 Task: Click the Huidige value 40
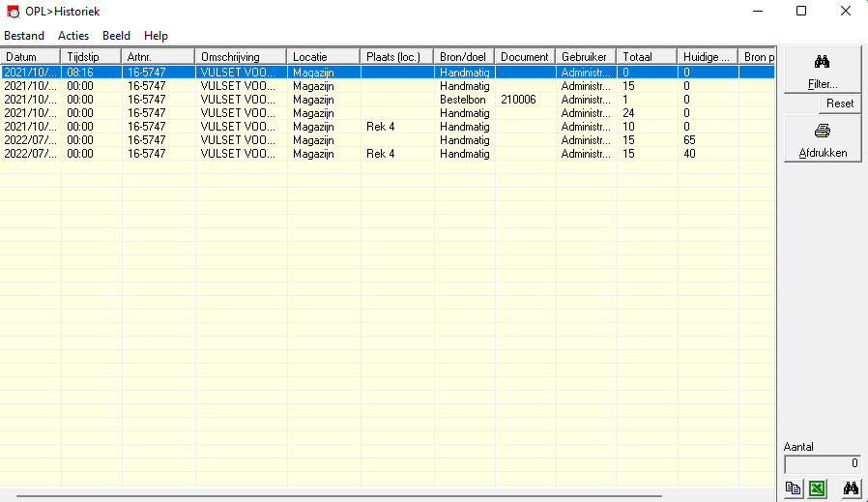click(x=689, y=154)
